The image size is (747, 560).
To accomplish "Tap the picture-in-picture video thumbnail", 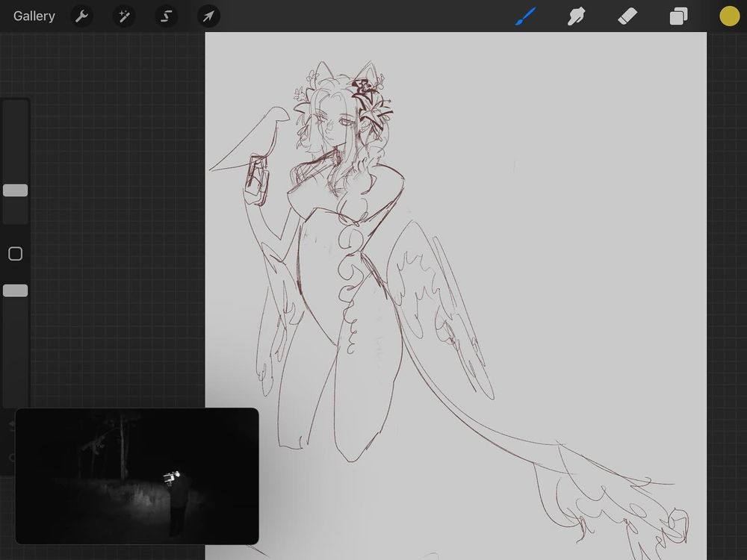I will pyautogui.click(x=137, y=476).
